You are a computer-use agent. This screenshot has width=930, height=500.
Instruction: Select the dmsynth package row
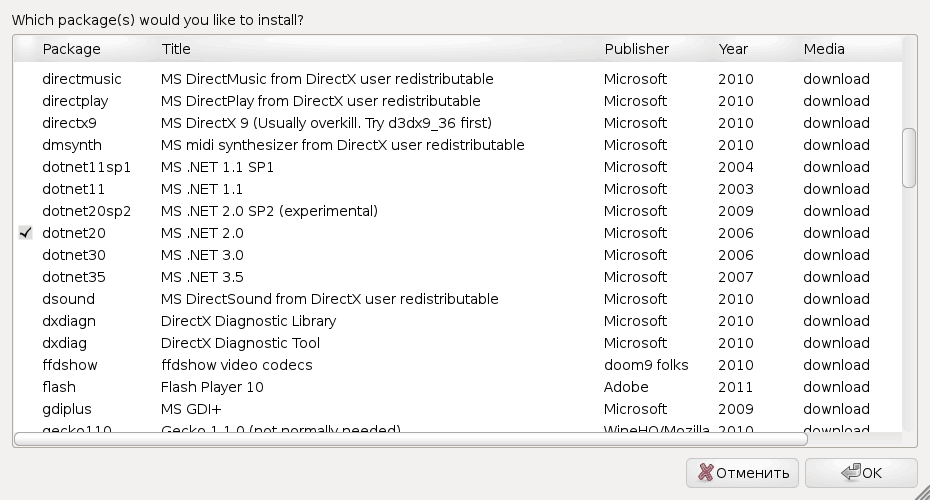click(x=457, y=145)
